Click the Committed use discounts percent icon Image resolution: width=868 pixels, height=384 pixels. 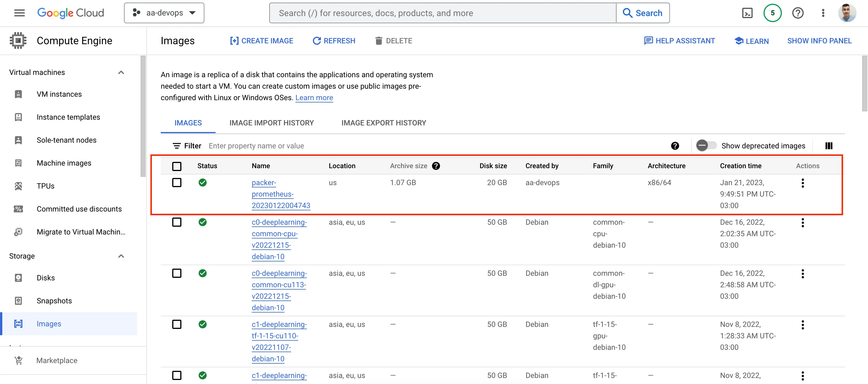18,209
